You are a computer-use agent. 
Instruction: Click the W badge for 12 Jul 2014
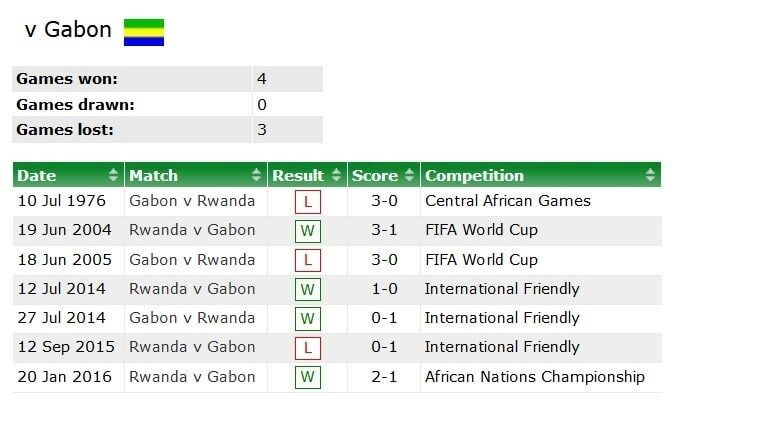308,290
